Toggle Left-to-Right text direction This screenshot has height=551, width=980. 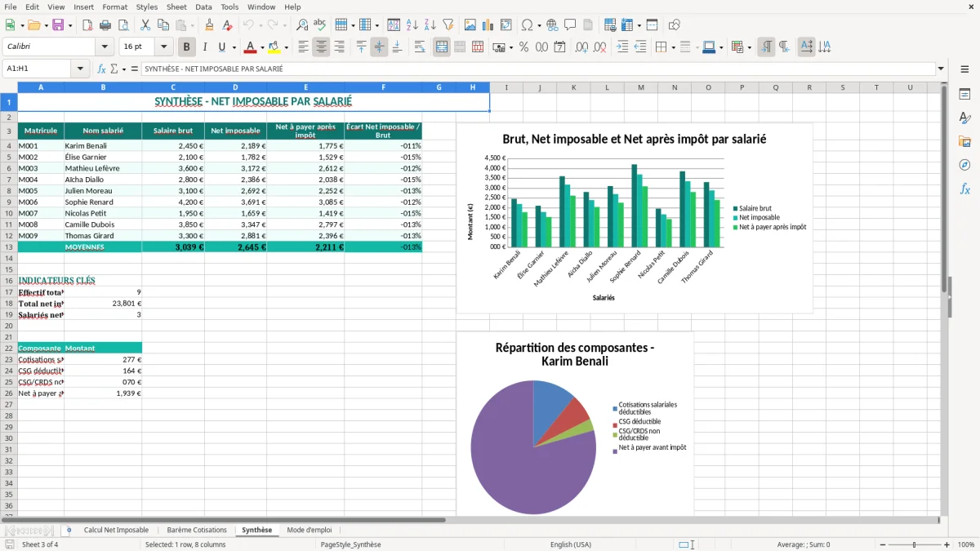pyautogui.click(x=766, y=47)
